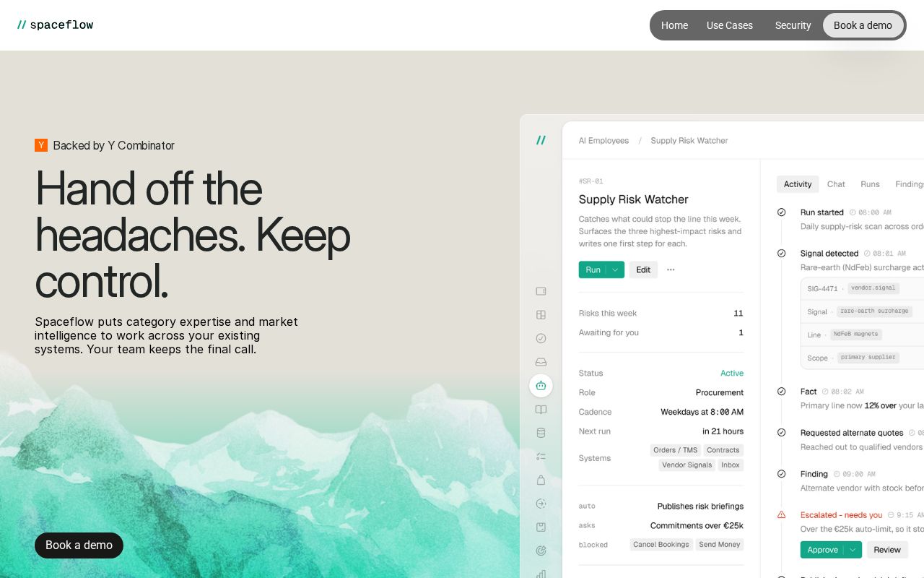Open Use Cases in the top navigation
The image size is (924, 578).
point(730,25)
